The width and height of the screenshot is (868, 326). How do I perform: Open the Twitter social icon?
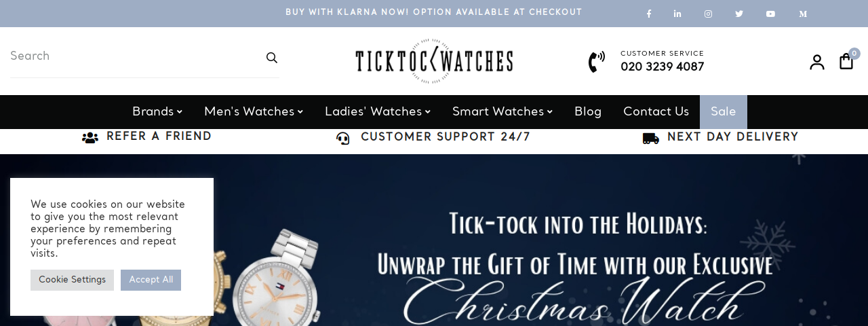(x=739, y=14)
